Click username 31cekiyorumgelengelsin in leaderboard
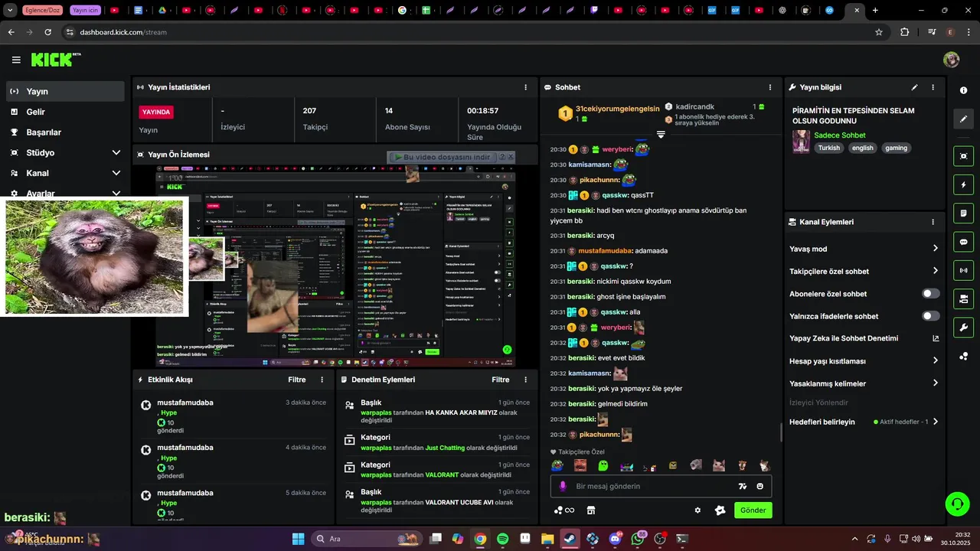 click(x=617, y=109)
